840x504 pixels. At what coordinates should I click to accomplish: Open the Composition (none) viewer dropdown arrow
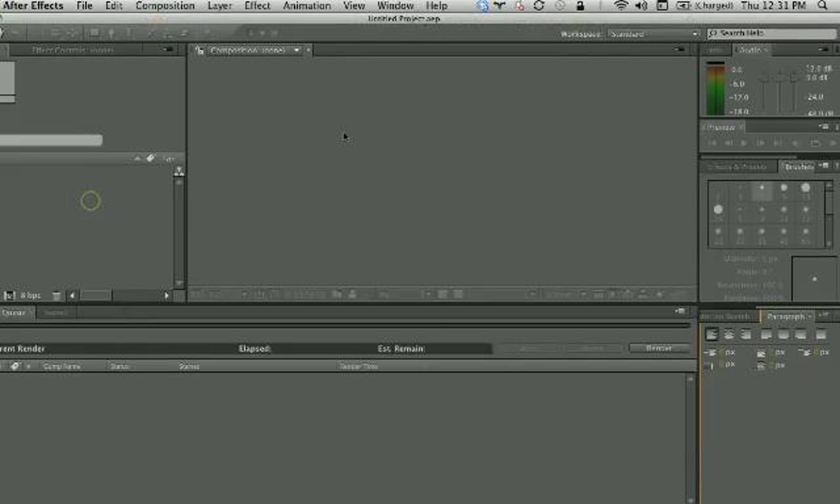point(297,50)
